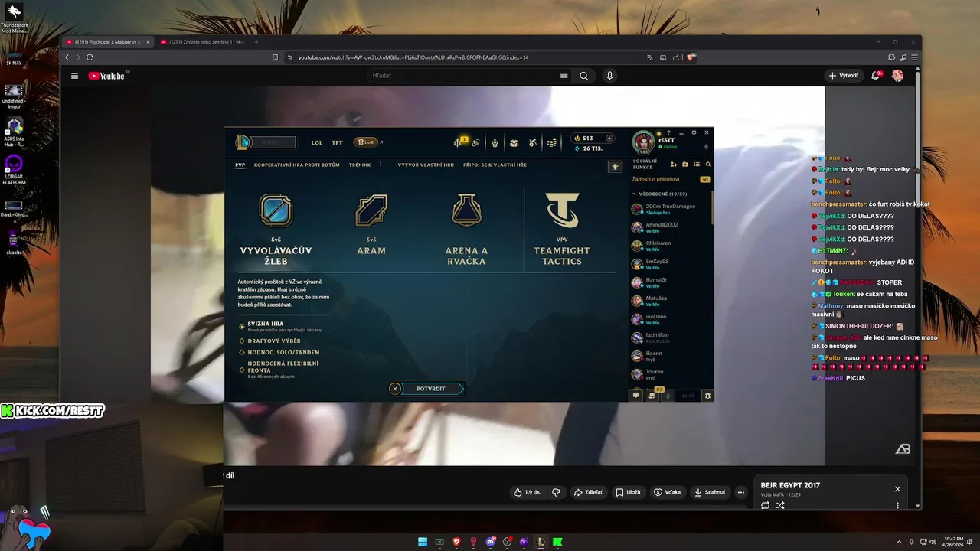Image resolution: width=980 pixels, height=551 pixels.
Task: Search friends with the magnifier icon
Action: [x=708, y=165]
